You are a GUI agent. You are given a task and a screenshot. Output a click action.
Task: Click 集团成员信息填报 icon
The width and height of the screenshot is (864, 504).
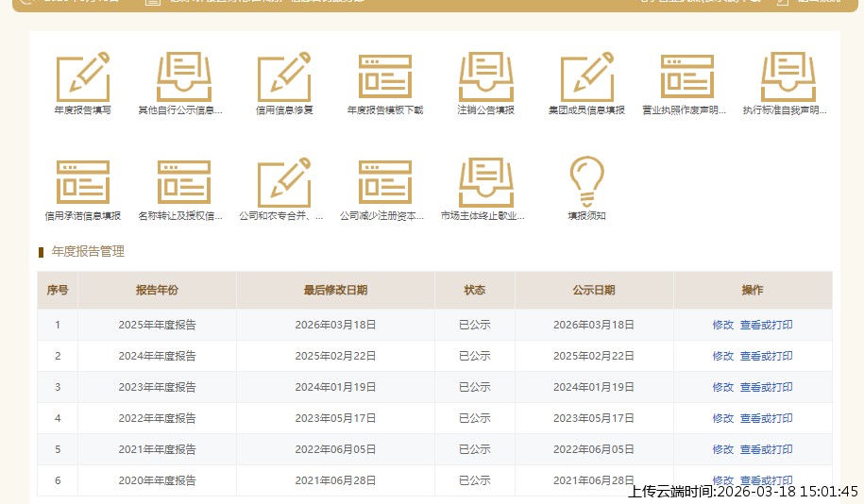tap(586, 77)
